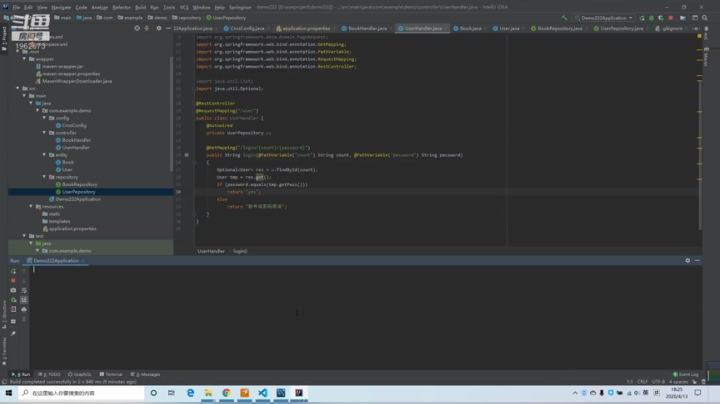This screenshot has width=720, height=404.
Task: Collapse the entity folder
Action: tap(45, 155)
